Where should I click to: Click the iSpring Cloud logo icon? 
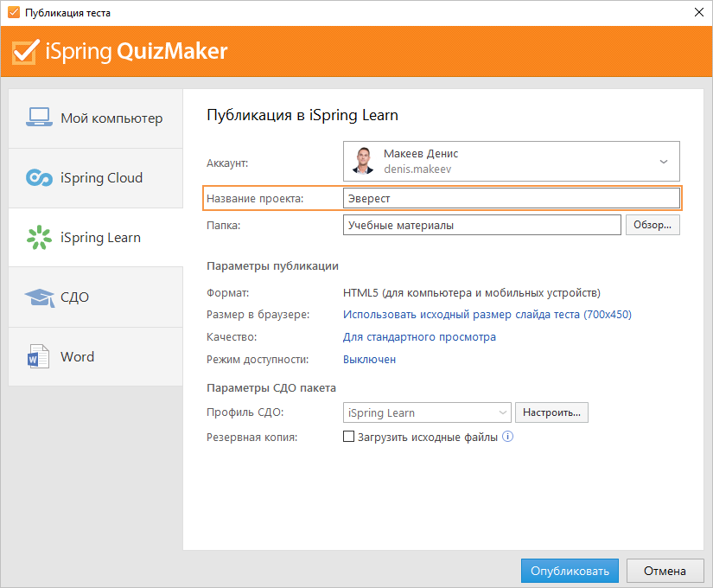[39, 177]
